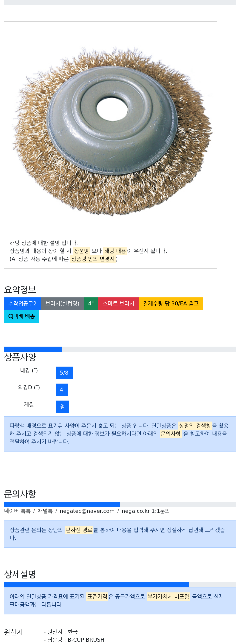Click the green 4" size tag
This screenshot has height=644, width=240.
91,304
